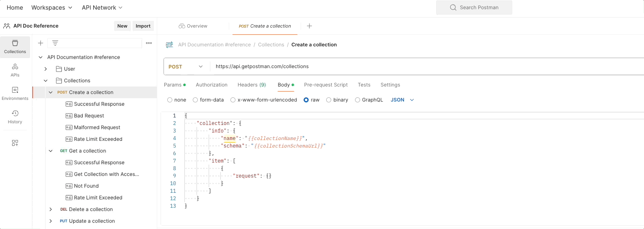Switch to the Body tab
This screenshot has width=644, height=229.
286,85
